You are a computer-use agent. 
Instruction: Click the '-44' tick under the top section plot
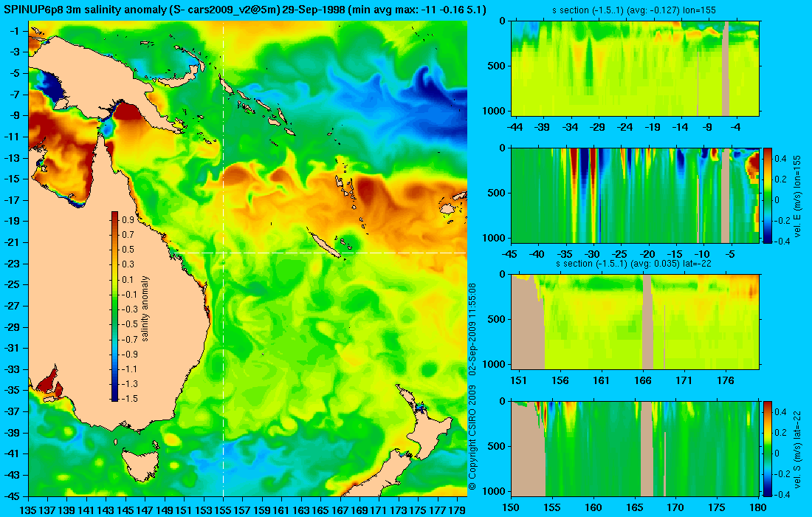click(515, 127)
